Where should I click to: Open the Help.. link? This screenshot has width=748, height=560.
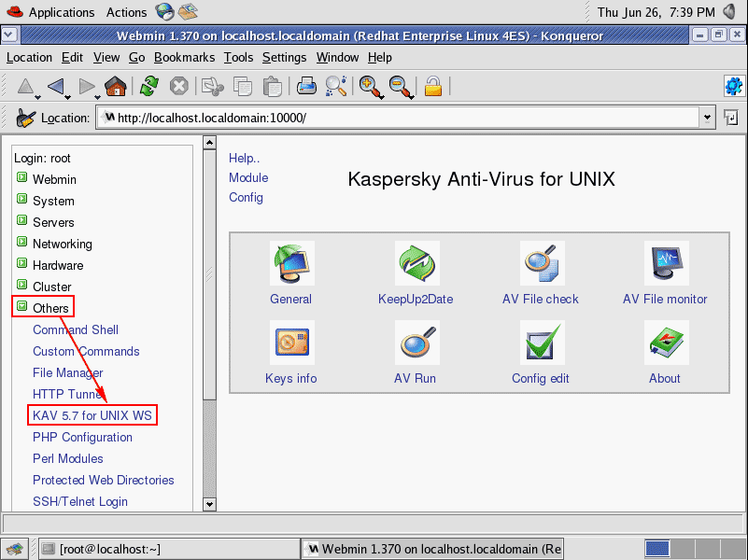click(245, 159)
